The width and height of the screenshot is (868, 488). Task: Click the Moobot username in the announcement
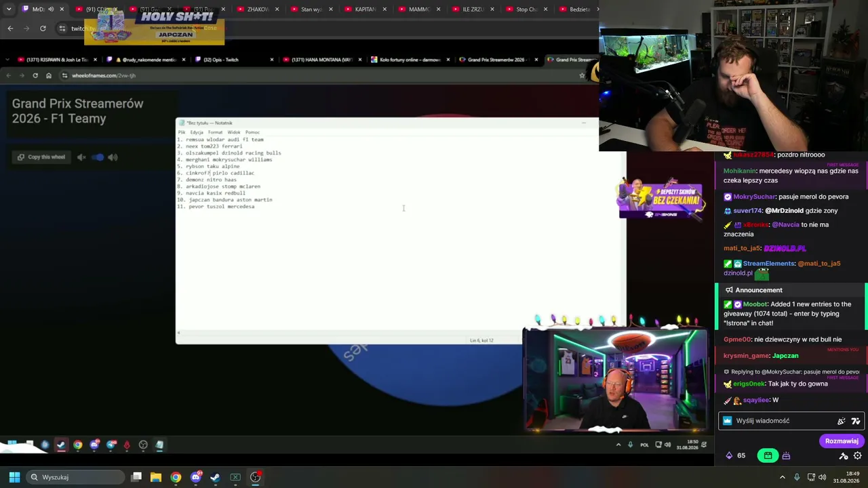[755, 304]
